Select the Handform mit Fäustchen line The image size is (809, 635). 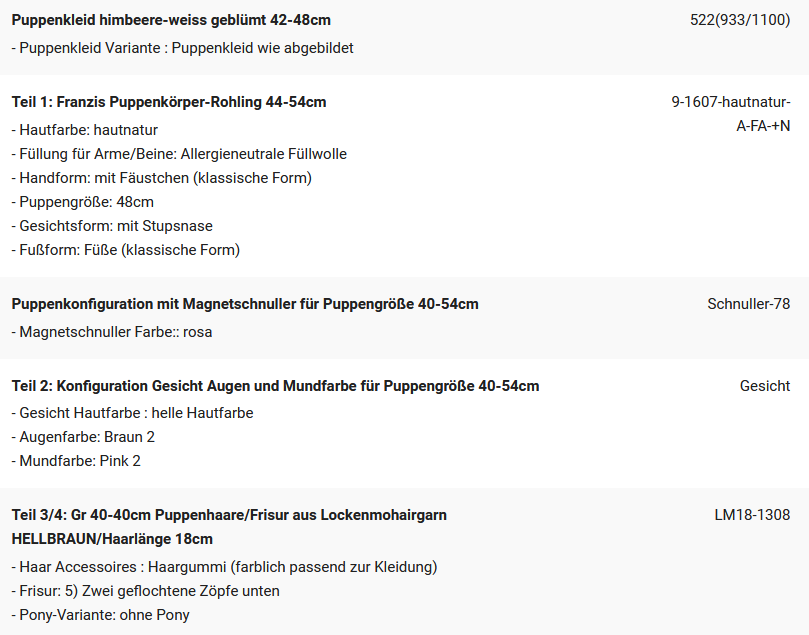(x=161, y=178)
